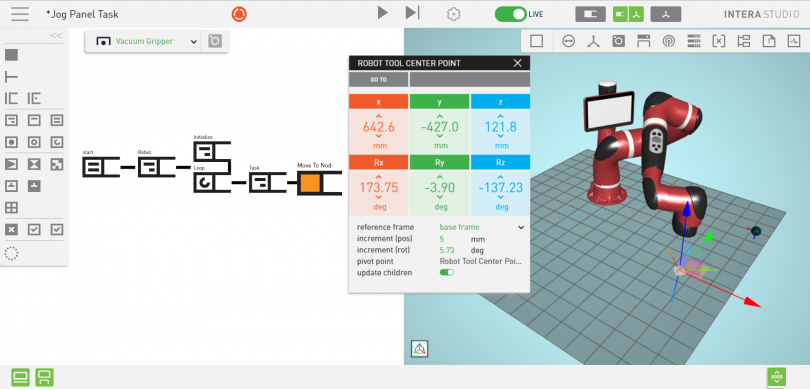Select the 'Loop' node
This screenshot has height=389, width=810.
[x=212, y=182]
